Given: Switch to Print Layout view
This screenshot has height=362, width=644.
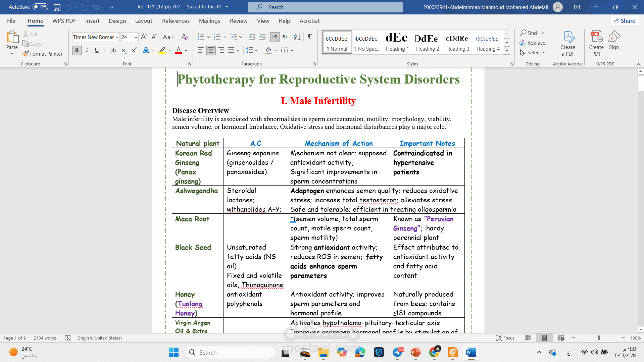Looking at the screenshot, I should tap(544, 338).
